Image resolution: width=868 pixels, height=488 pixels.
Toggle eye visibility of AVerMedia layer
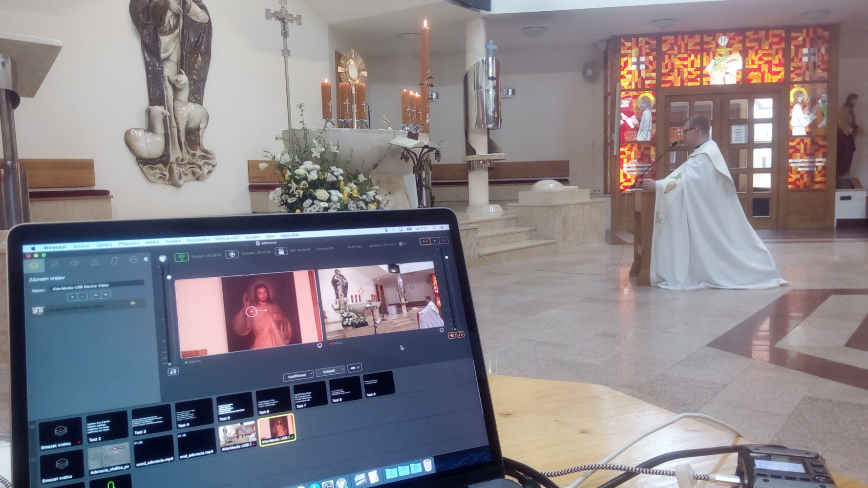click(132, 303)
